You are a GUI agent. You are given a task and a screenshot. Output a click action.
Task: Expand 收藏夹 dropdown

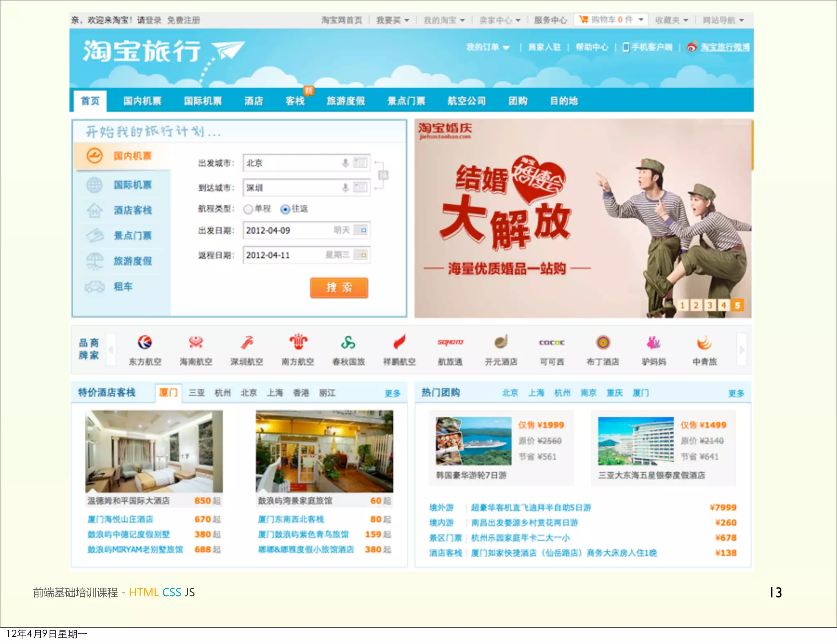pyautogui.click(x=685, y=20)
